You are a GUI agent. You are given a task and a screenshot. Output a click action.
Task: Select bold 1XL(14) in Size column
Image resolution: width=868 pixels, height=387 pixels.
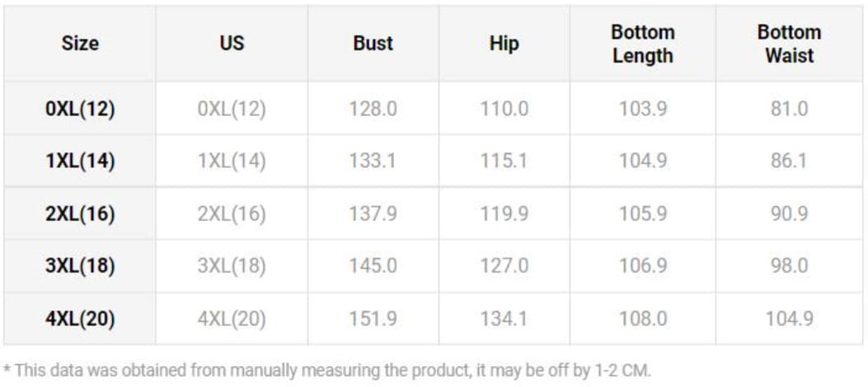[x=80, y=161]
